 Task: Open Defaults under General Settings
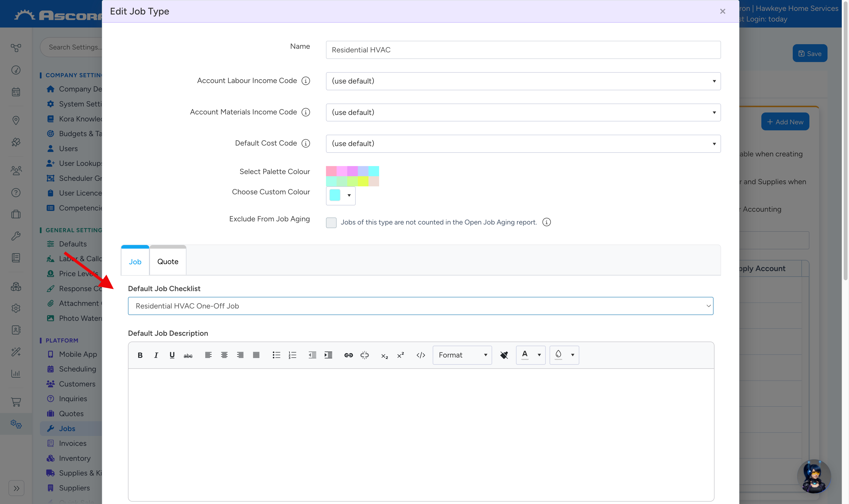point(73,244)
